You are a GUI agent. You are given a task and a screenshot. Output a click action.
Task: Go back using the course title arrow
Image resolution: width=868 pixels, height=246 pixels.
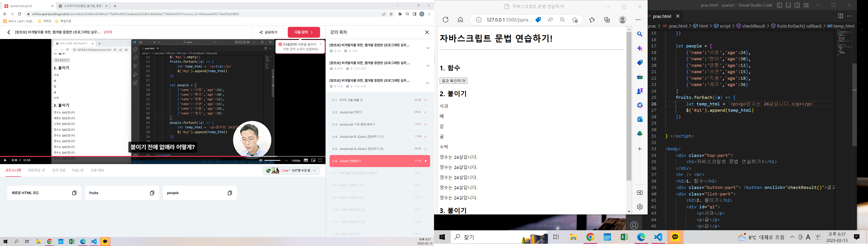[x=9, y=32]
